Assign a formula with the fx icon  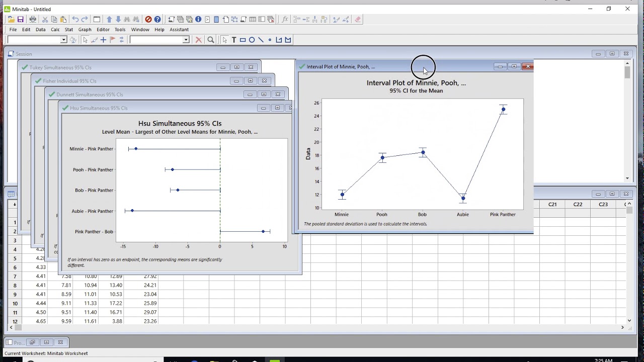(x=285, y=20)
